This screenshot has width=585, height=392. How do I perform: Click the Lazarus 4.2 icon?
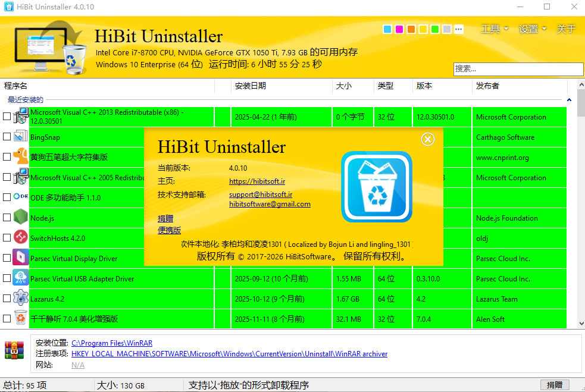(x=21, y=298)
